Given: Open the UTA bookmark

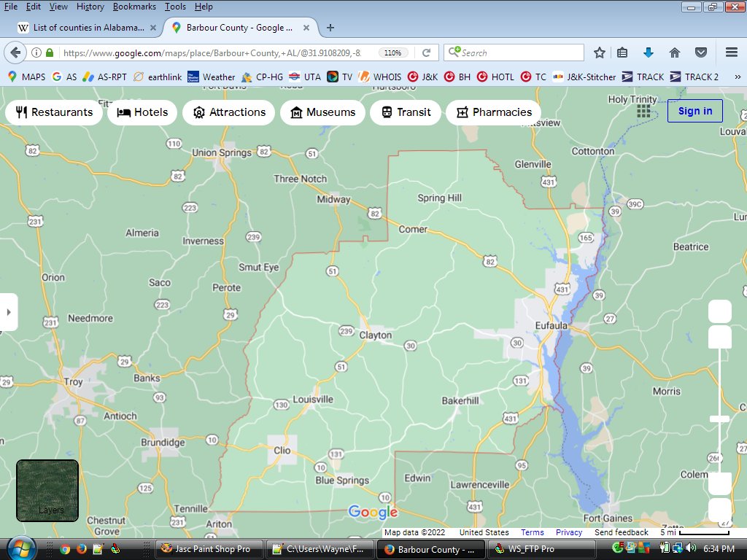Looking at the screenshot, I should 305,77.
